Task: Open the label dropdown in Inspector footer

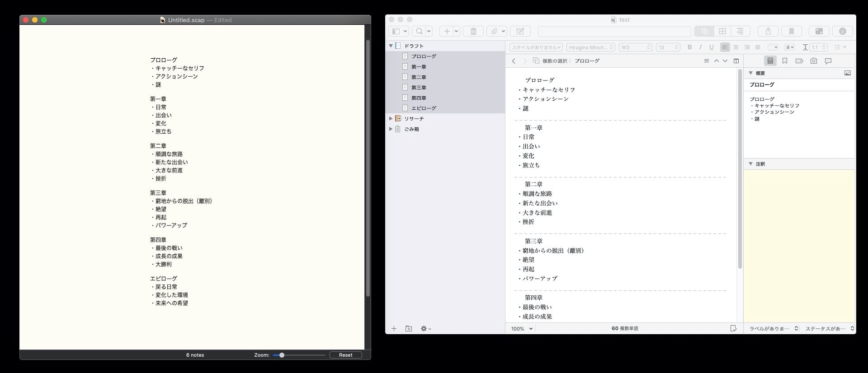Action: 774,329
